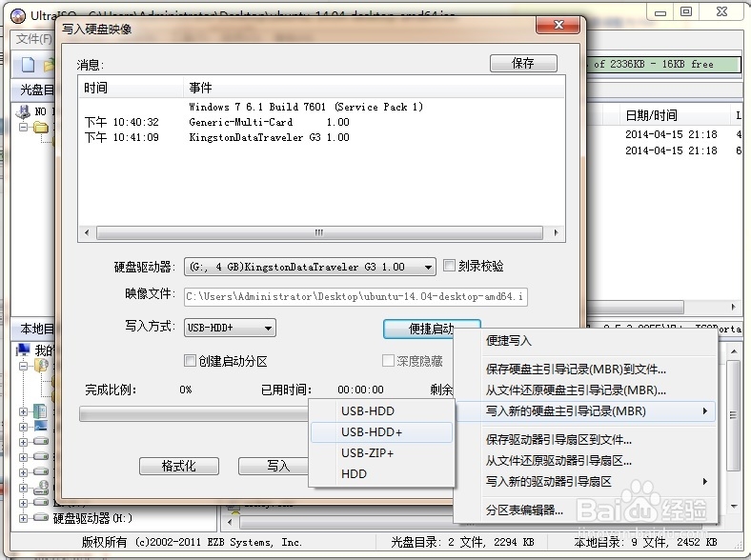This screenshot has width=751, height=560.
Task: Collapse the documents folder node in local tree
Action: click(x=23, y=366)
